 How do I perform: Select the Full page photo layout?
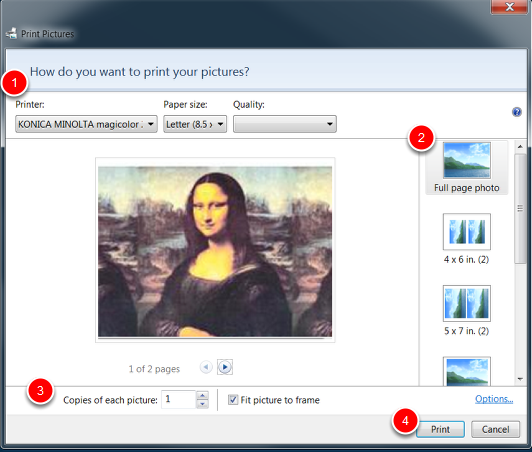click(467, 168)
